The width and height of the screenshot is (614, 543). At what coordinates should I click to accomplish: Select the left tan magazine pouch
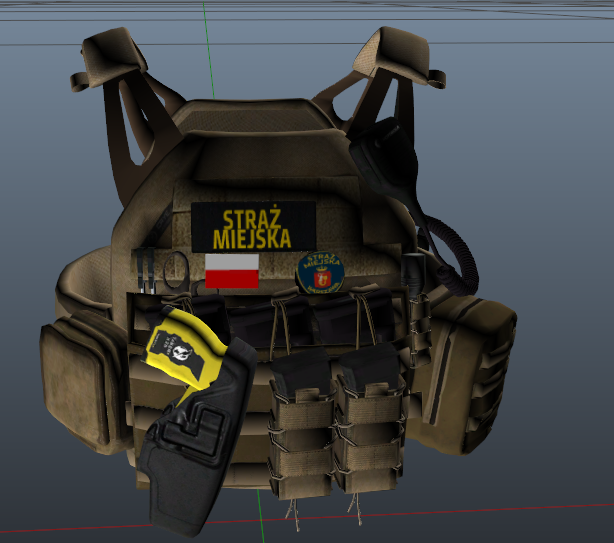300,440
